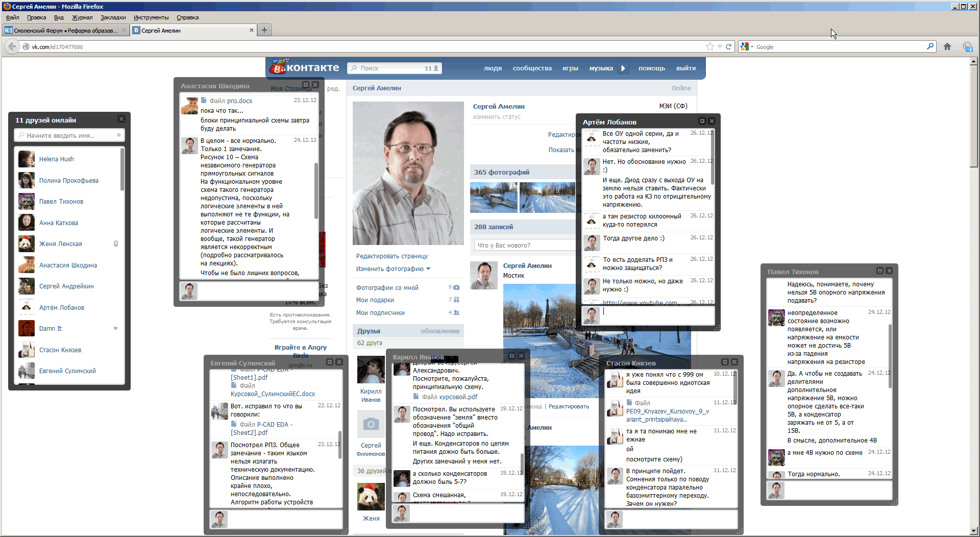Pop out the Стасон Князев chat window
This screenshot has width=980, height=537.
[x=725, y=362]
